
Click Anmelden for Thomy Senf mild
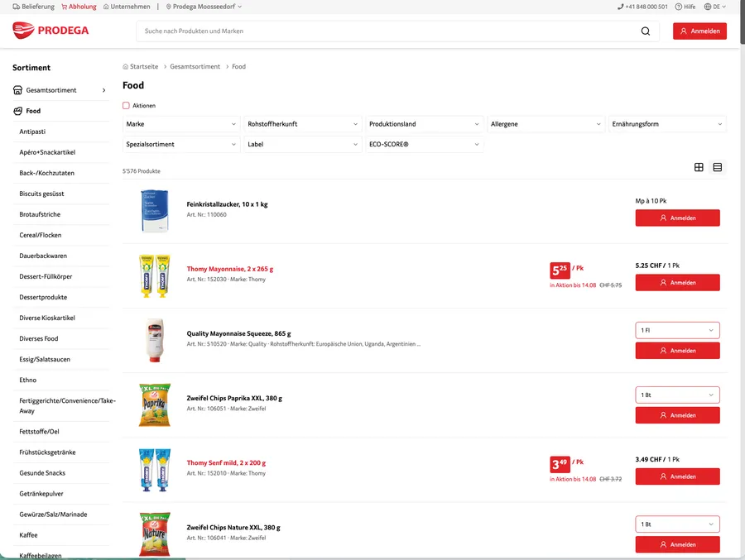click(x=677, y=476)
